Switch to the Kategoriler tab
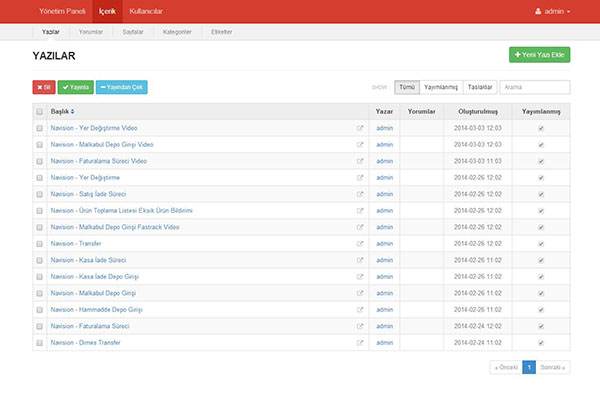Image resolution: width=600 pixels, height=400 pixels. [177, 32]
